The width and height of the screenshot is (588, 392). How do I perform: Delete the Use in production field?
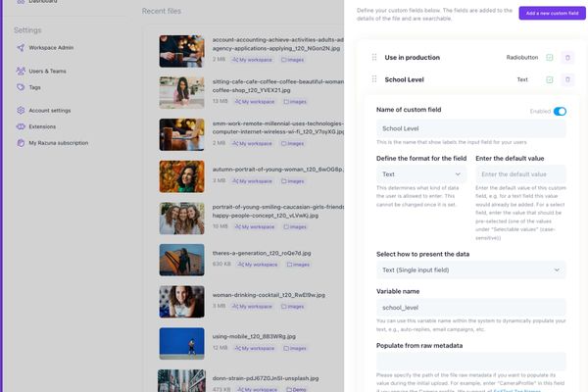567,58
